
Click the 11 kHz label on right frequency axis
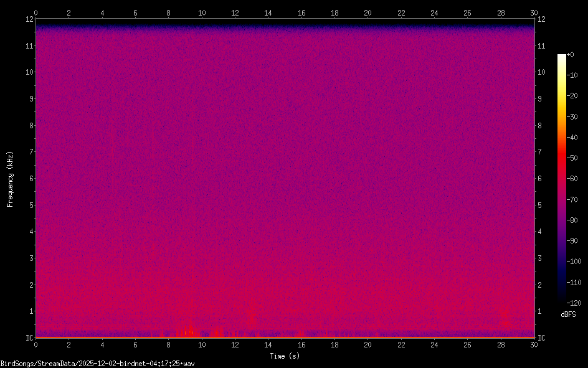[x=541, y=45]
